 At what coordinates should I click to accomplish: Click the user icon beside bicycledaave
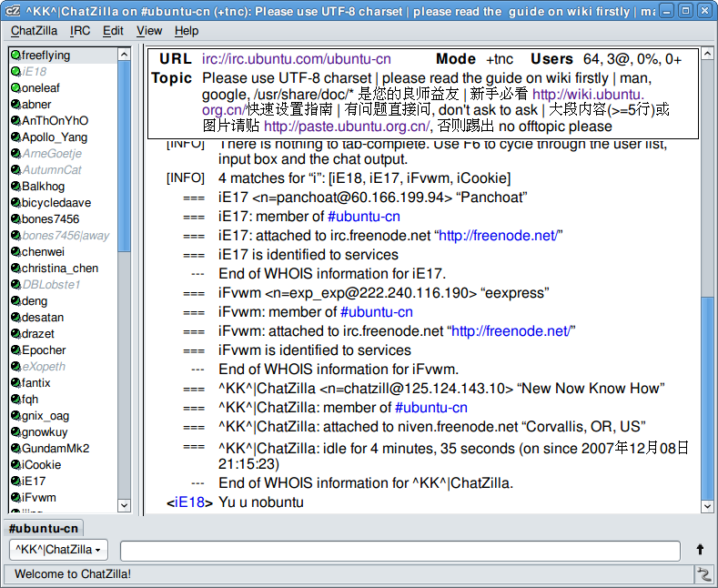[x=15, y=203]
